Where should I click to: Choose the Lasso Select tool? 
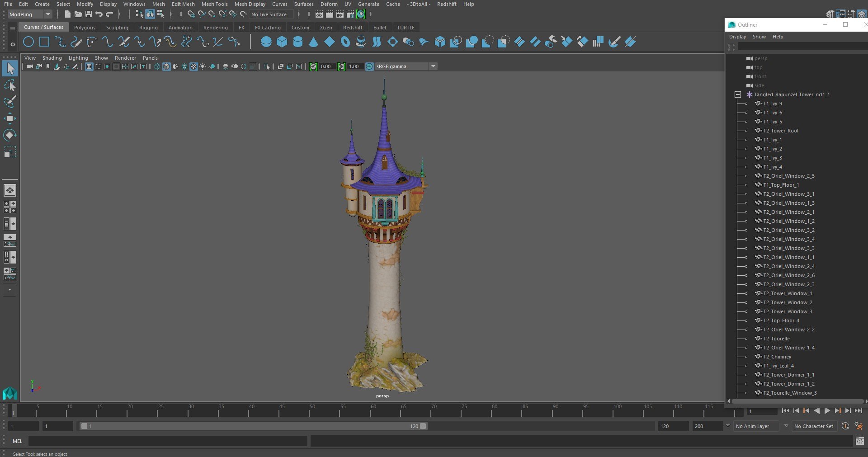tap(10, 85)
